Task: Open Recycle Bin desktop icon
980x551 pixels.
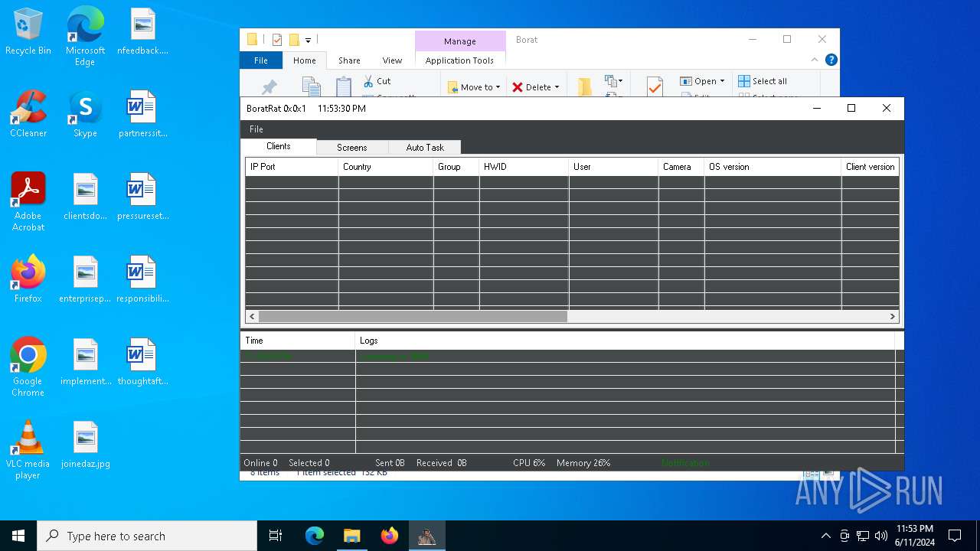Action: (x=28, y=32)
